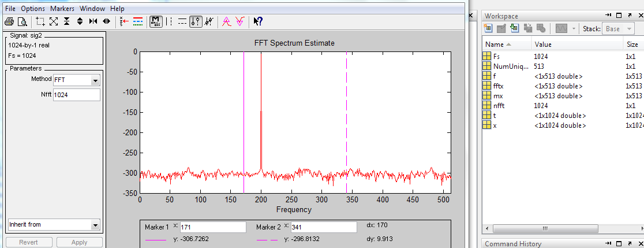Click the Print icon in the toolbar
Viewport: 644px width, 248px height.
[9, 21]
